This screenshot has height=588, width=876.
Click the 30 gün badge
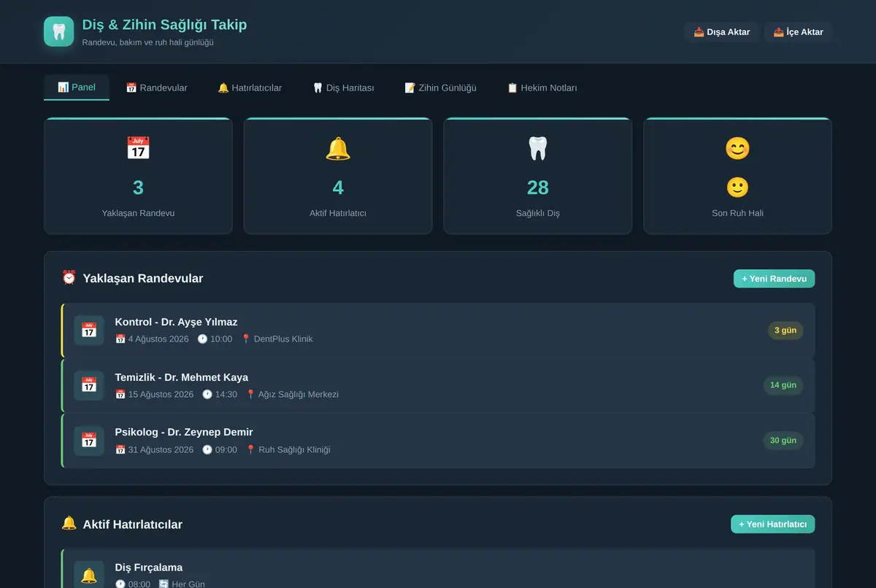[x=783, y=441]
